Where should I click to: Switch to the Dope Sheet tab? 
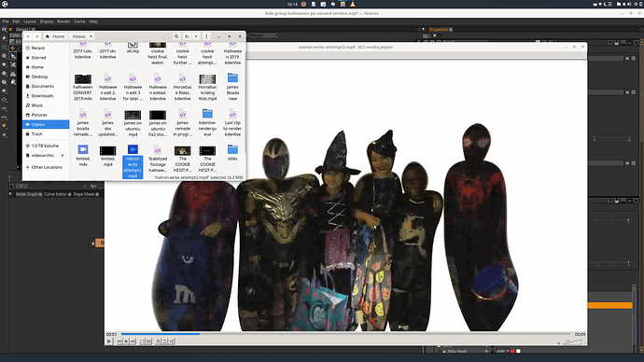[x=84, y=194]
